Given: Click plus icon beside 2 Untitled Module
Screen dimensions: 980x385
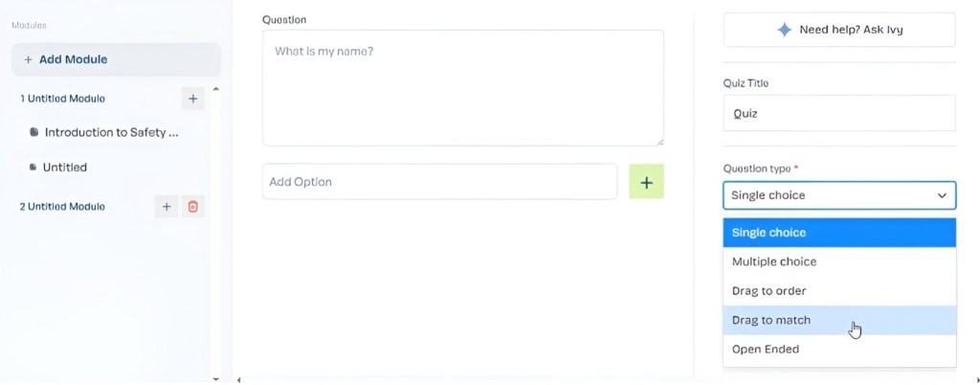Looking at the screenshot, I should click(x=166, y=207).
